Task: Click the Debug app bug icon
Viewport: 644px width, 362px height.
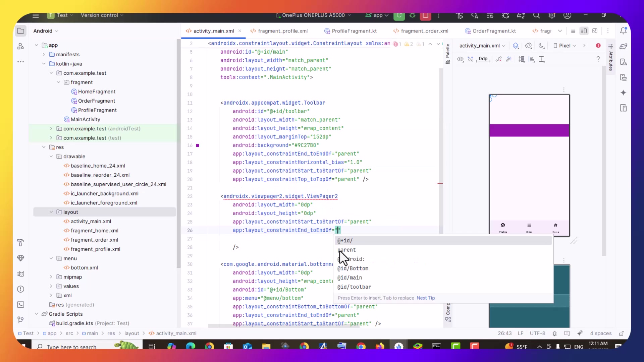Action: tap(413, 15)
